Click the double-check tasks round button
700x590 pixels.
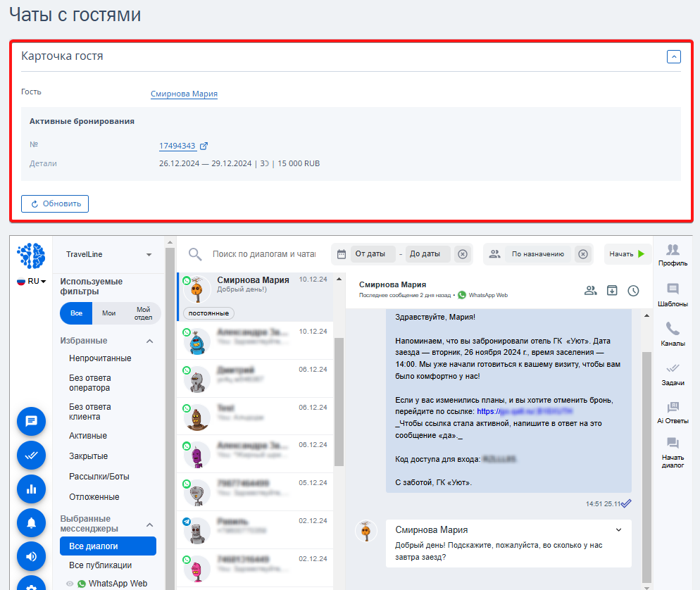click(31, 456)
